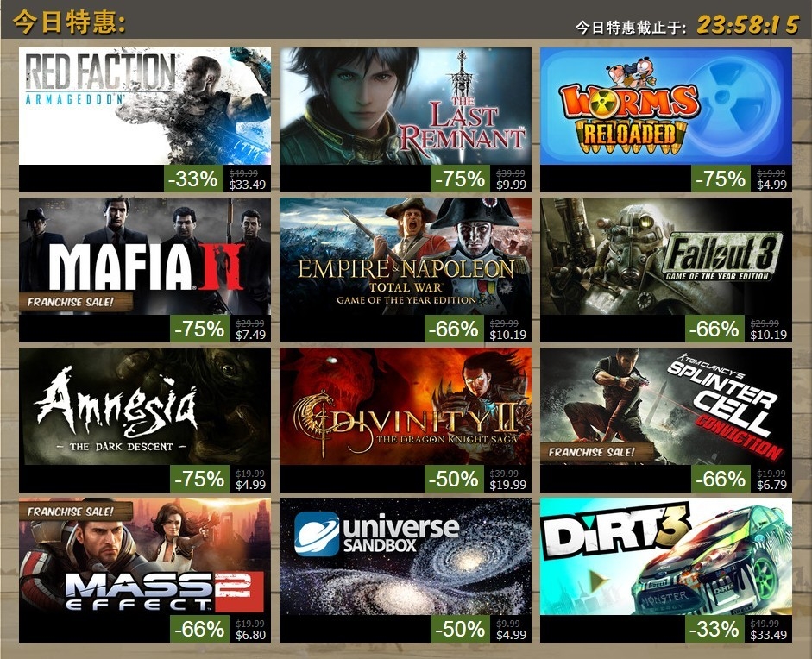Select the Universe Sandbox banner
The width and height of the screenshot is (812, 659).
[406, 556]
